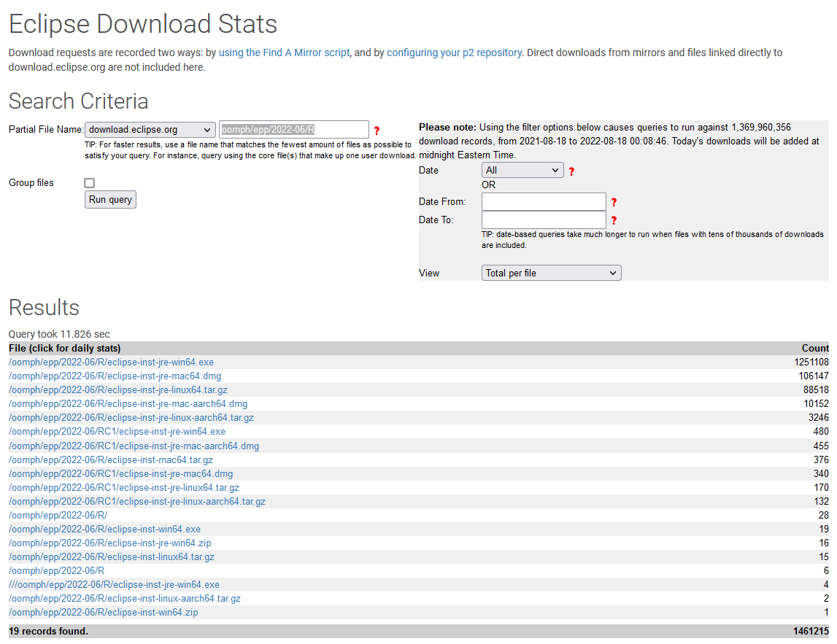
Task: Open 'configuring your p2 repository' link
Action: (455, 53)
